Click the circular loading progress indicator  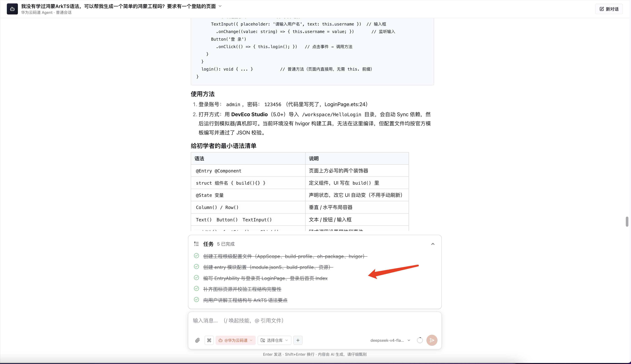pyautogui.click(x=420, y=340)
